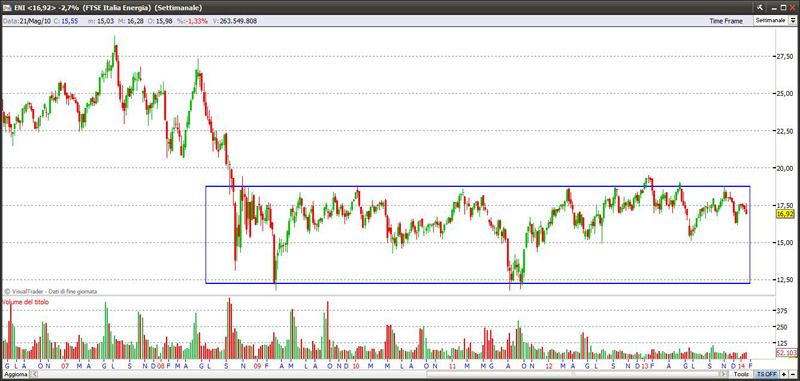Click the 12,50 price axis label
Viewport: 800px width, 381px height.
[x=785, y=280]
